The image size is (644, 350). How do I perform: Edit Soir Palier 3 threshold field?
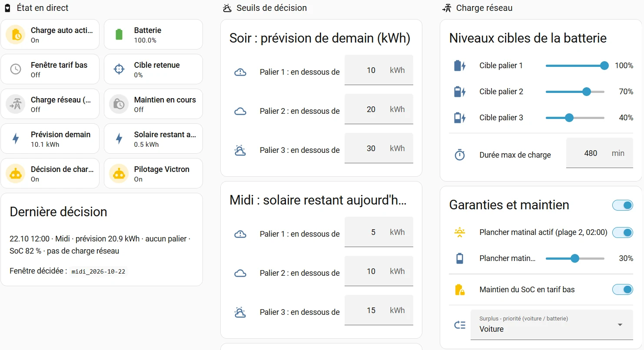point(379,148)
